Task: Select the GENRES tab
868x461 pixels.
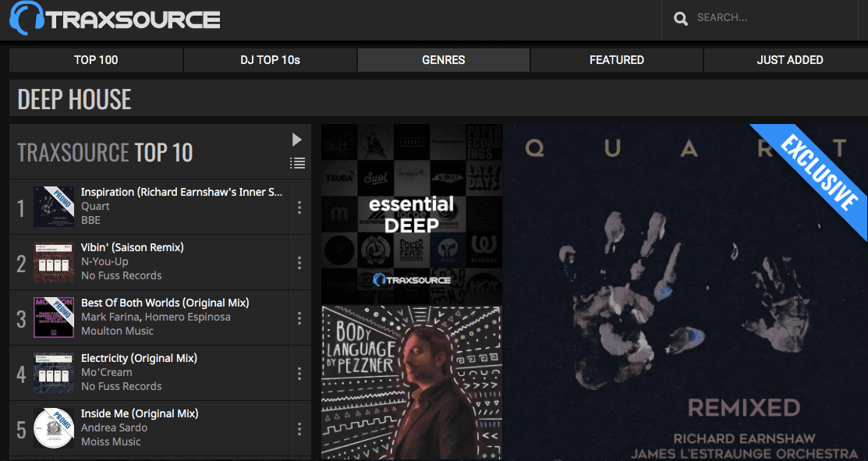Action: (x=444, y=60)
